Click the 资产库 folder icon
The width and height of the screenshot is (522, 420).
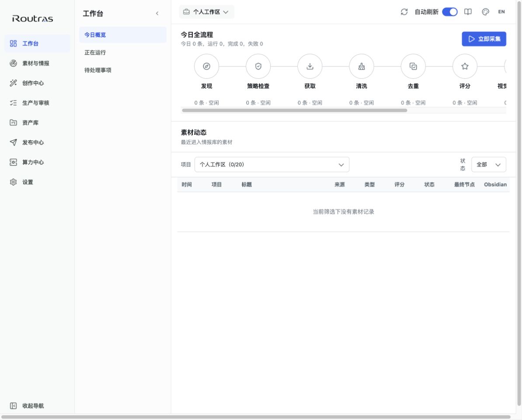13,122
